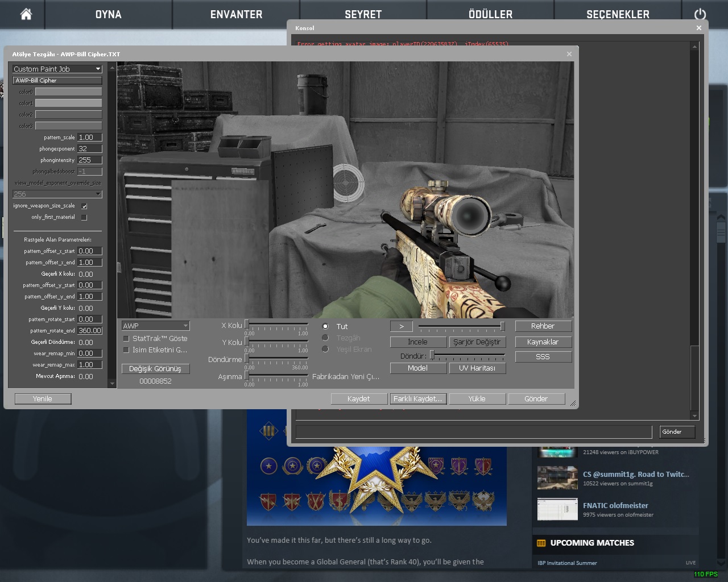Click the X Kolu slider
The height and width of the screenshot is (582, 728).
coord(276,325)
